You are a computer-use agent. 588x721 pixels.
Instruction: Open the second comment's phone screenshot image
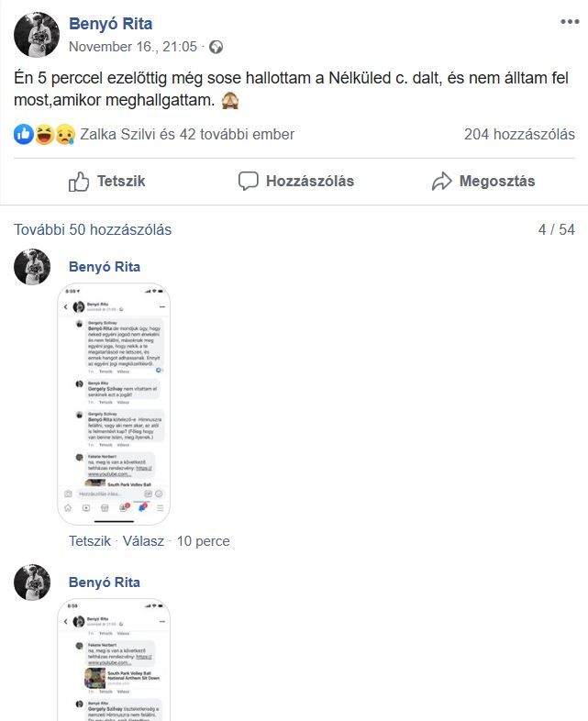[x=114, y=660]
